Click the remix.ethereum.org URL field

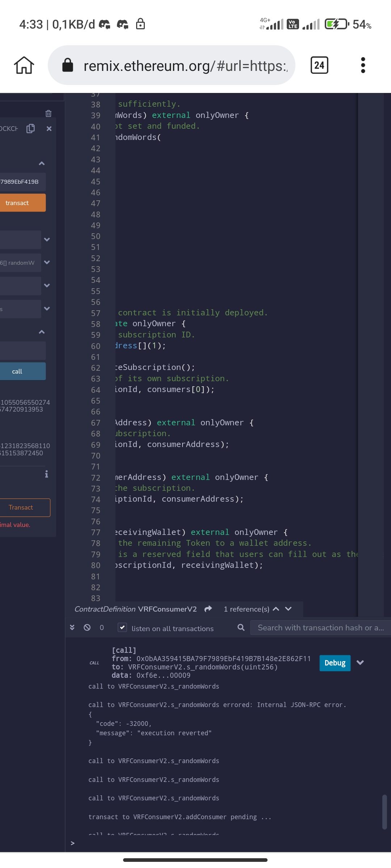pos(172,65)
